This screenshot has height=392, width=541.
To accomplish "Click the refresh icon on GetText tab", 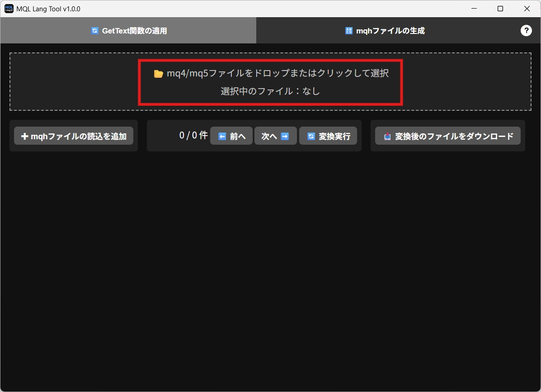I will point(94,31).
